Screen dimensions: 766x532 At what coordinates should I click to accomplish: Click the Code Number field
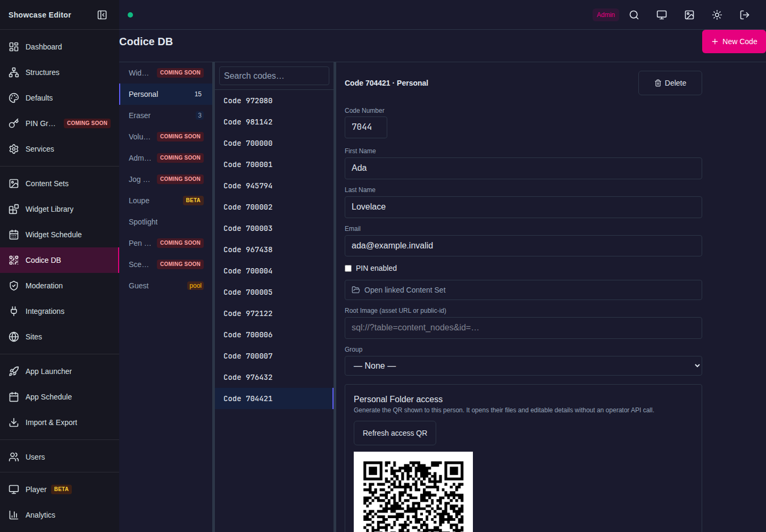pos(366,127)
